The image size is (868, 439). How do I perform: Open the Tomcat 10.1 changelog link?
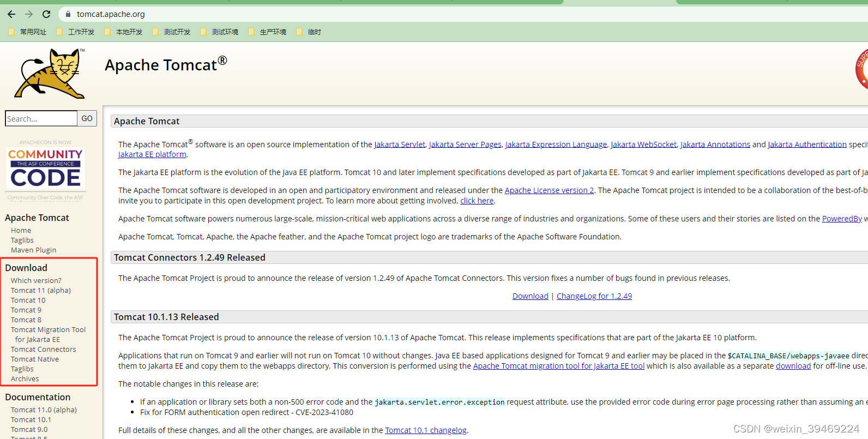pyautogui.click(x=426, y=430)
